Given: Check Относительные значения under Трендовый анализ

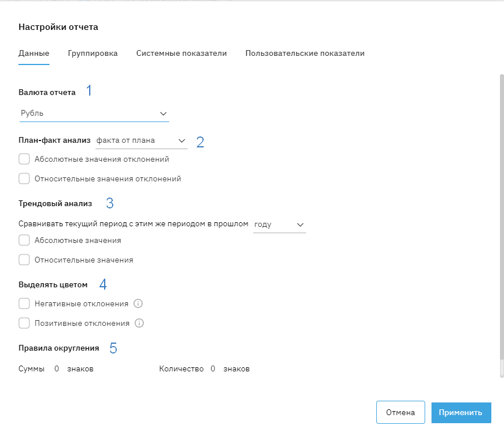Looking at the screenshot, I should (24, 260).
